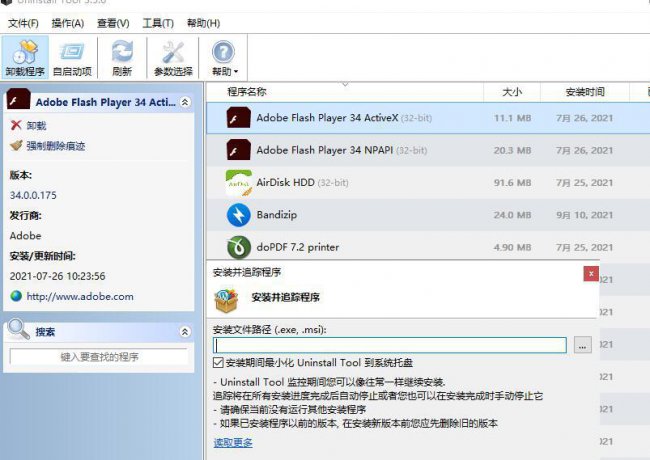The image size is (650, 460).
Task: Click the Flash icon in details panel header
Action: click(x=19, y=99)
